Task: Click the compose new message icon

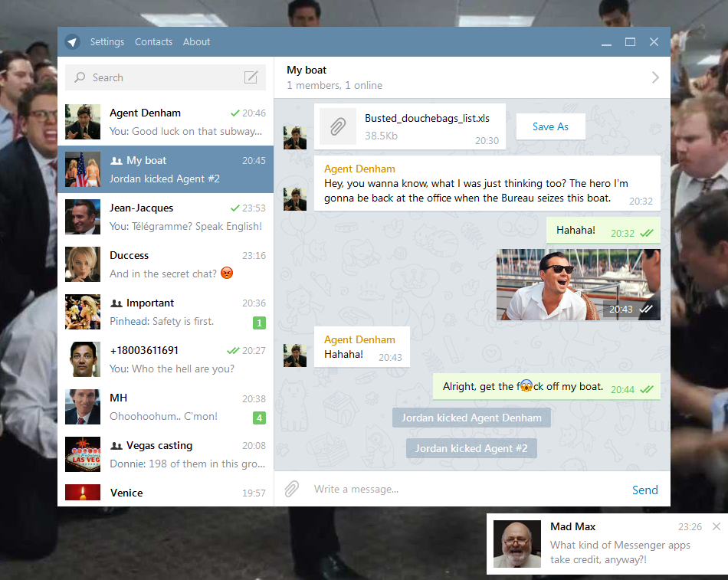Action: tap(251, 77)
